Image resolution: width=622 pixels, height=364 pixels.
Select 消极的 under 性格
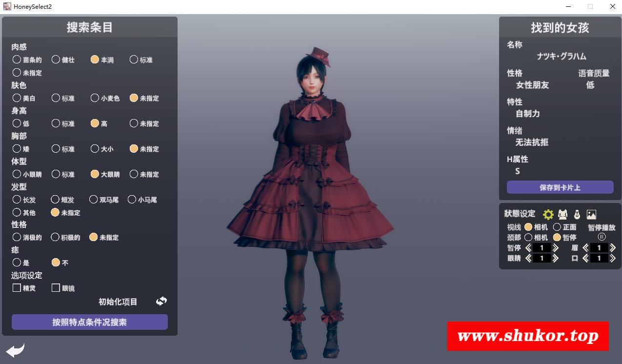17,237
